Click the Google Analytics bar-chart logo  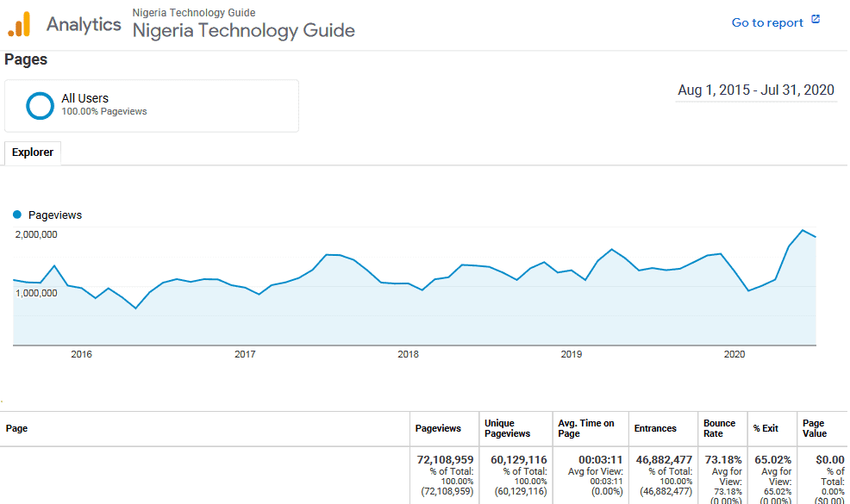(x=19, y=24)
